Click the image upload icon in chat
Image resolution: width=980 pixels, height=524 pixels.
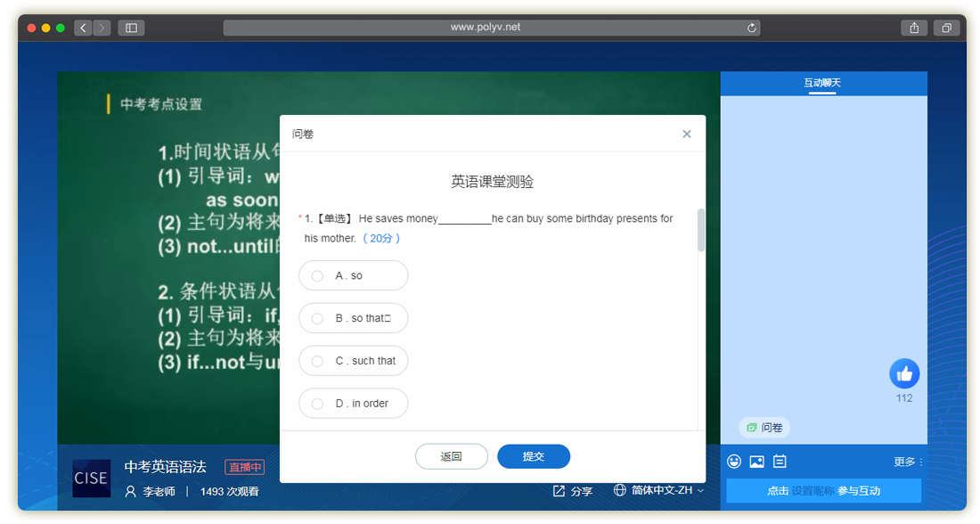tap(756, 462)
